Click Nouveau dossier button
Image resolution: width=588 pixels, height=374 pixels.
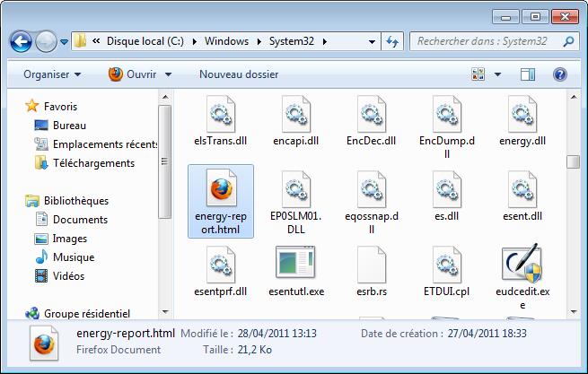[x=239, y=74]
